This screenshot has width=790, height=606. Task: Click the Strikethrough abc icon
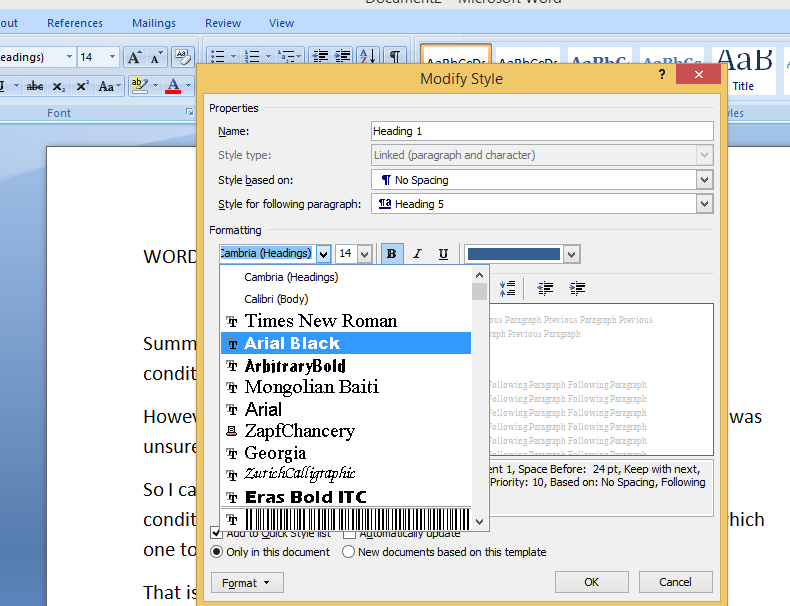click(35, 86)
